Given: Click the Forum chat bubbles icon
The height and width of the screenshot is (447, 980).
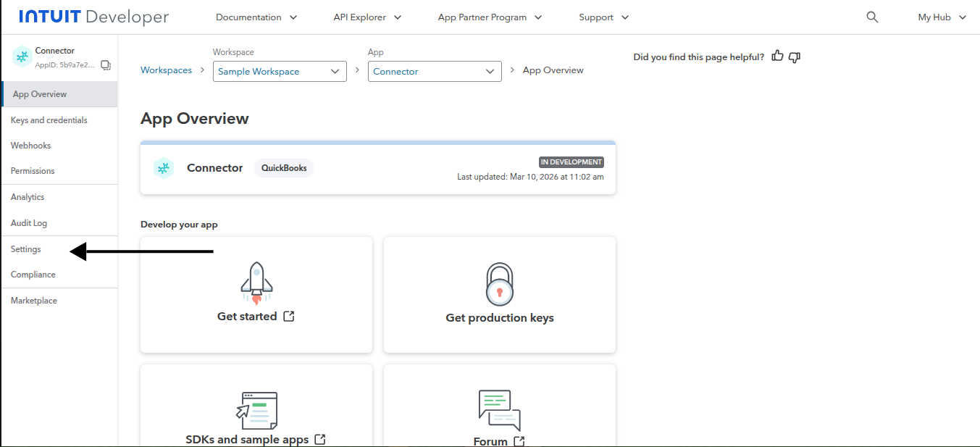Looking at the screenshot, I should (x=499, y=409).
